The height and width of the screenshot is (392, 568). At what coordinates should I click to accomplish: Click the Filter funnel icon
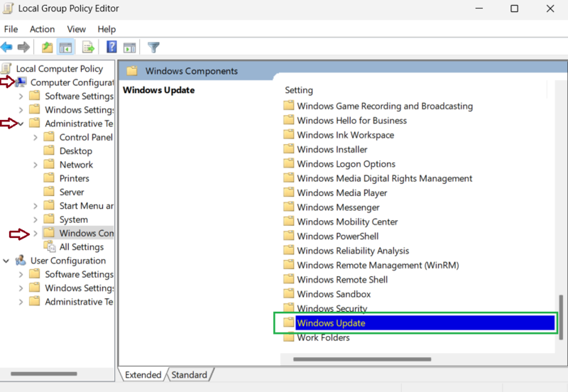153,48
